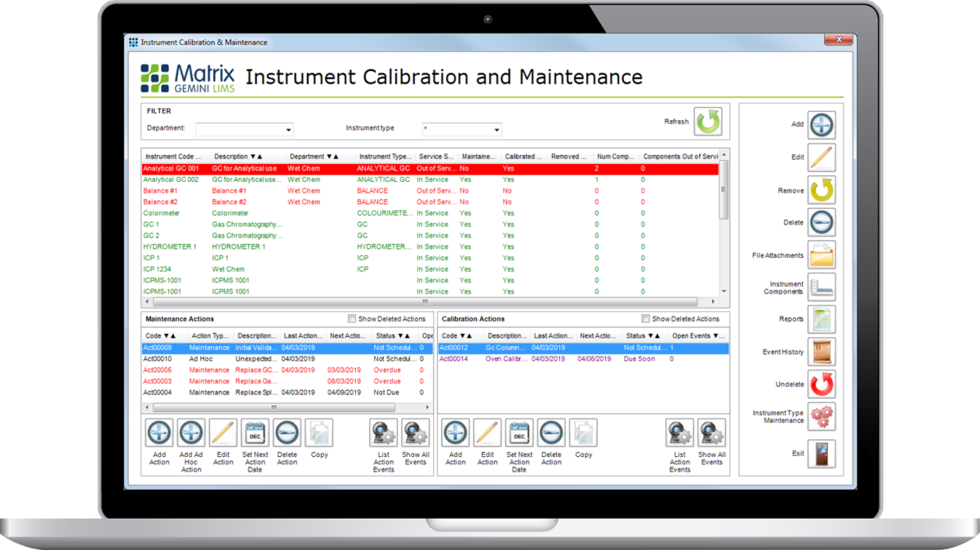Select the HYDROMETER 1 row
The height and width of the screenshot is (550, 980).
pos(430,246)
